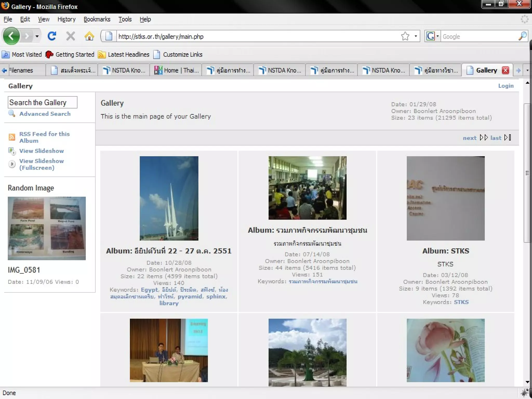Reload the page with the refresh icon
This screenshot has height=399, width=532.
52,36
